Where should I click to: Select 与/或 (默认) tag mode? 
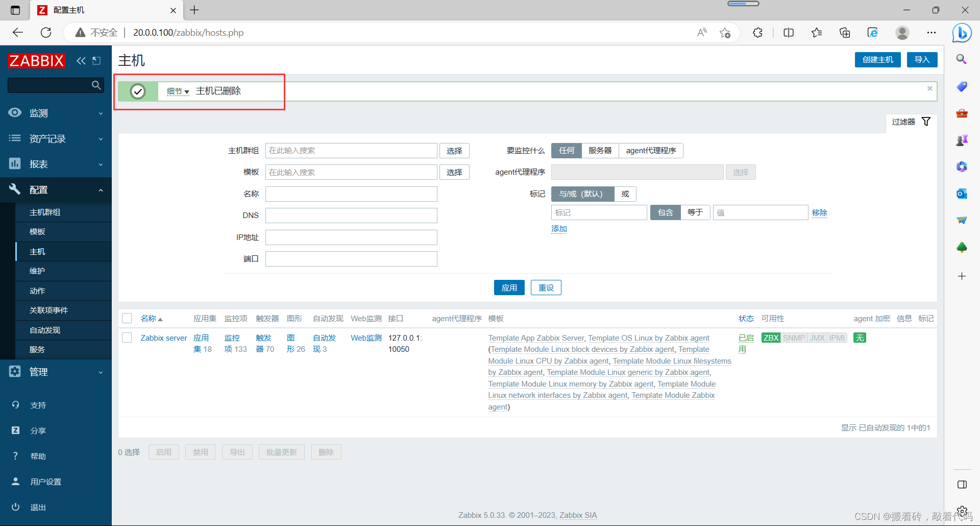(582, 194)
